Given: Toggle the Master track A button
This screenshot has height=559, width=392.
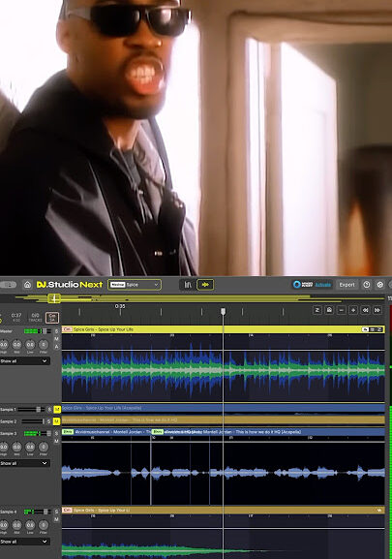Looking at the screenshot, I should point(56,347).
